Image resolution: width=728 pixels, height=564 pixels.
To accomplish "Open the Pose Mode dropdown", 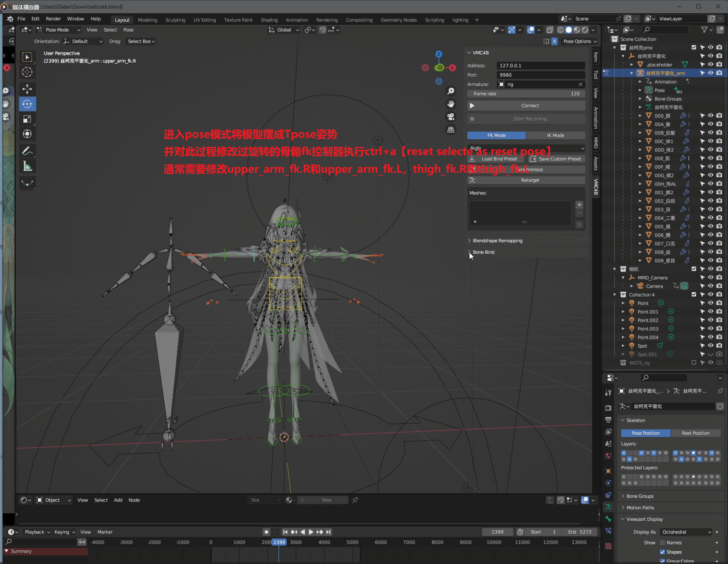I will 59,30.
